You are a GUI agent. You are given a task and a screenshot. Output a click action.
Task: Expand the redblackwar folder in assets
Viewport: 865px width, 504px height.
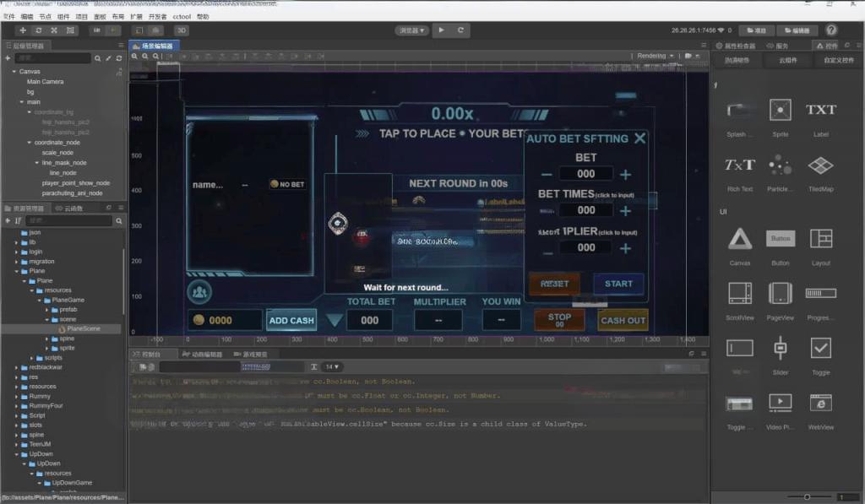click(x=16, y=367)
